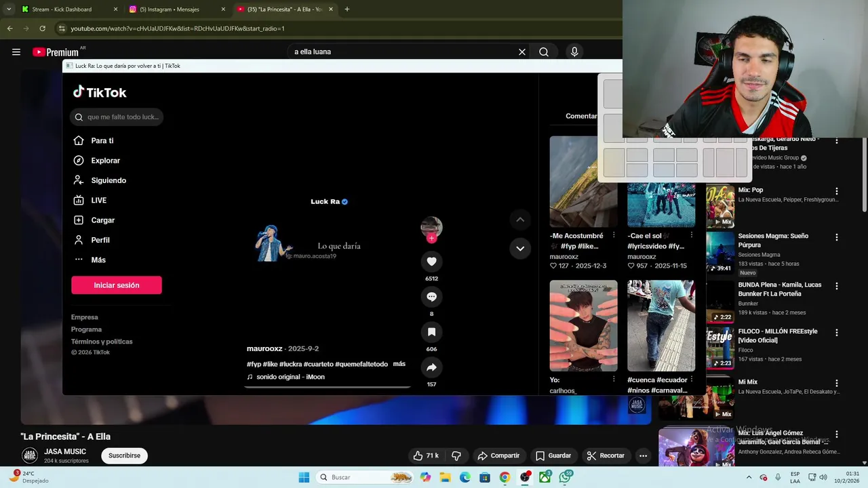Click the YouTube Premium logo
Screen dimensions: 868x488
point(56,52)
